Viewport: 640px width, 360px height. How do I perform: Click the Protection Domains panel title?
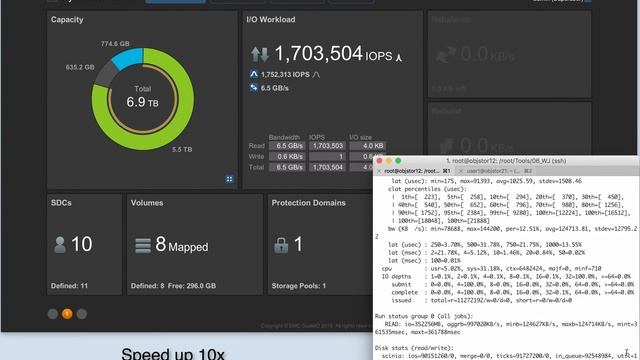click(309, 202)
